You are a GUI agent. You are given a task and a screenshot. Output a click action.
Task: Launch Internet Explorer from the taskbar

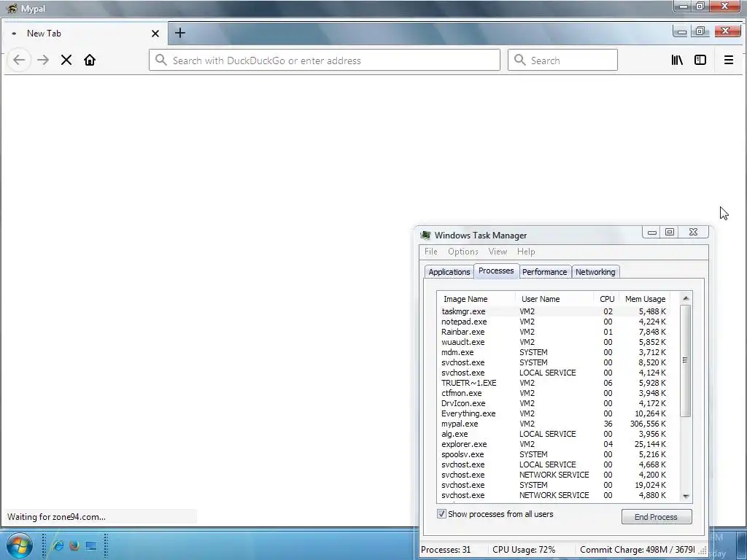point(58,545)
